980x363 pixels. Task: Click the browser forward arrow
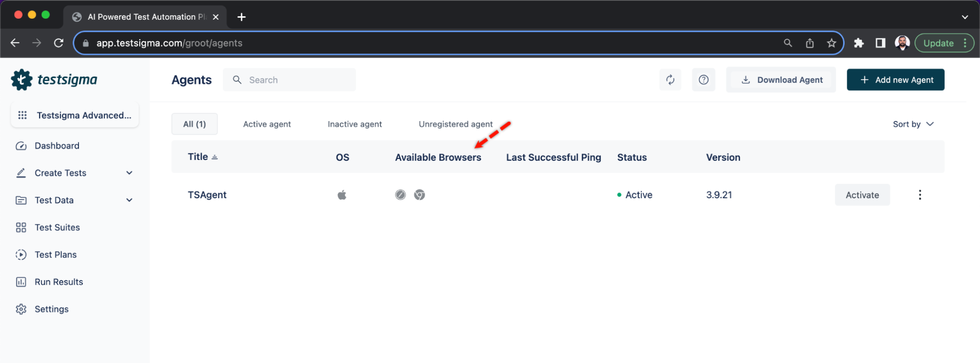[x=37, y=43]
